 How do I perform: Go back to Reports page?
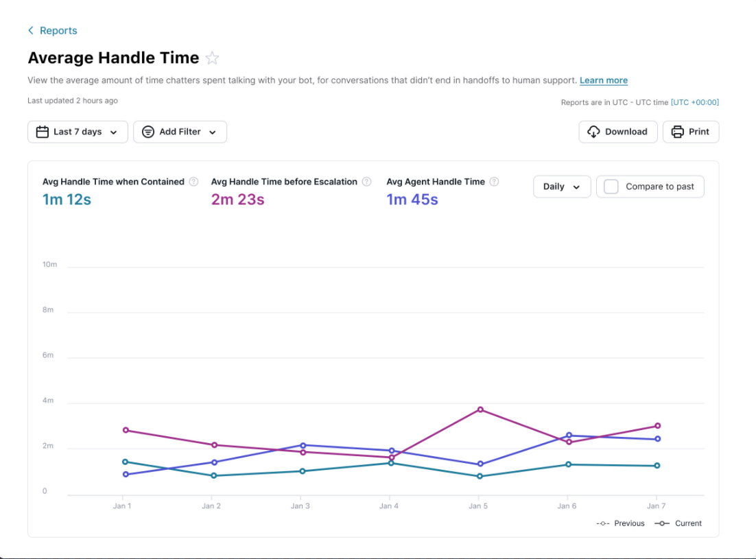(x=58, y=31)
